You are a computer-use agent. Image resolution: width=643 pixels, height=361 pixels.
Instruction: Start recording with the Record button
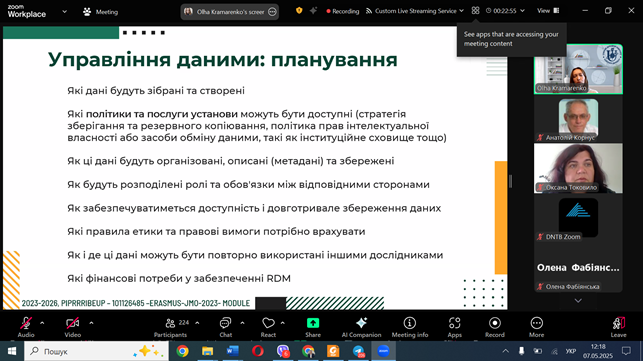pyautogui.click(x=495, y=327)
